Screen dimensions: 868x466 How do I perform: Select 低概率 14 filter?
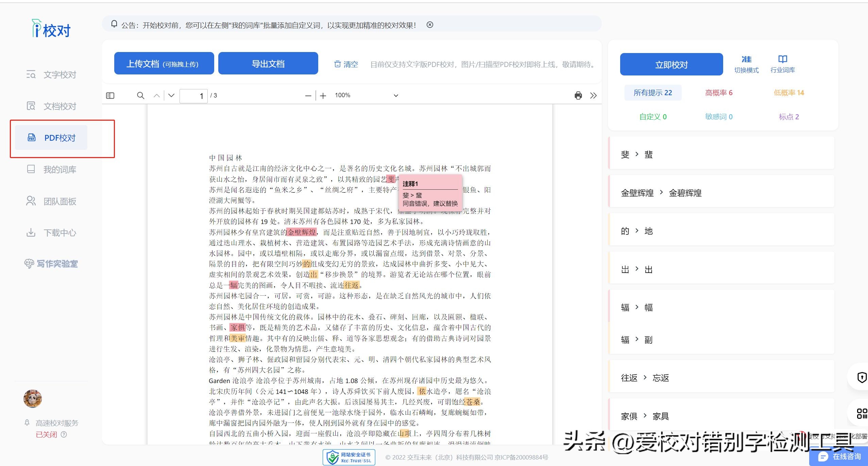tap(789, 92)
